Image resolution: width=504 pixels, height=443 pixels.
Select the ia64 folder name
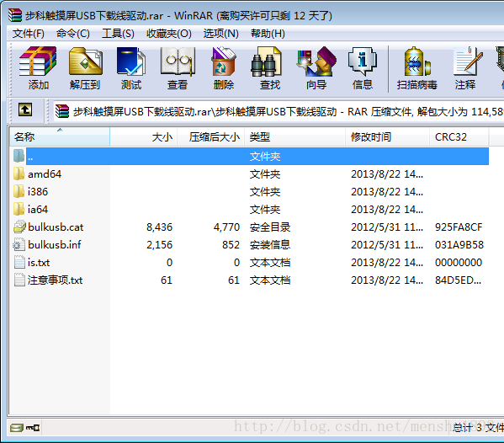(x=38, y=210)
